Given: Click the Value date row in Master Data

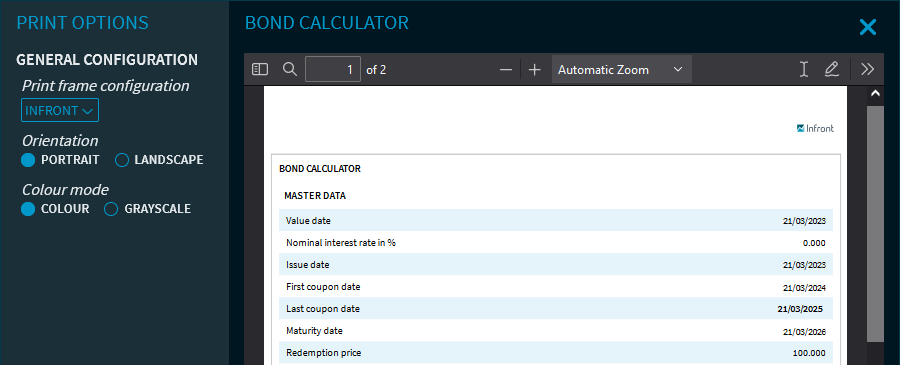Looking at the screenshot, I should coord(556,220).
